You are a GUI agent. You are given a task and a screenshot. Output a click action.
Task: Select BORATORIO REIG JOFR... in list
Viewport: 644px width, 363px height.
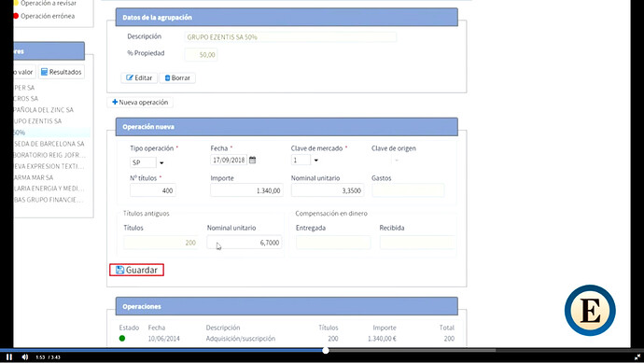(49, 155)
